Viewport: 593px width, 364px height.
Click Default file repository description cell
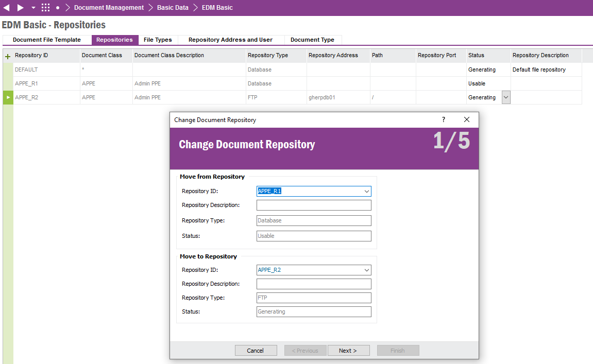[x=546, y=70]
